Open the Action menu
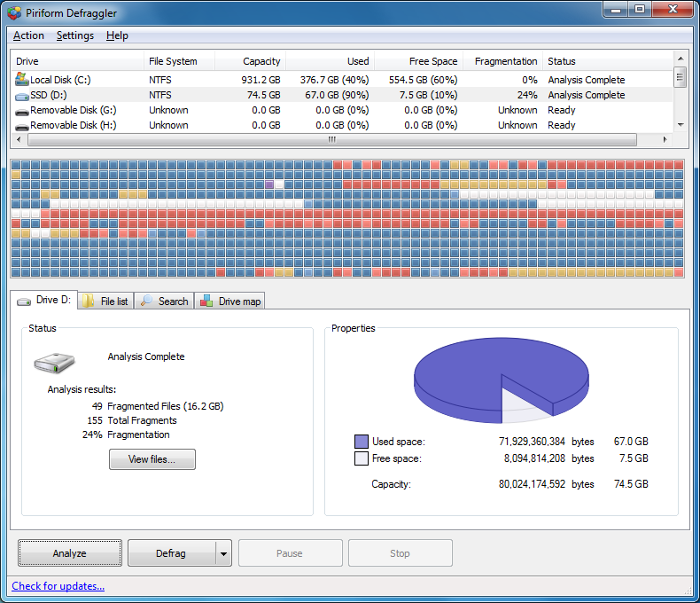This screenshot has width=700, height=603. [x=28, y=35]
